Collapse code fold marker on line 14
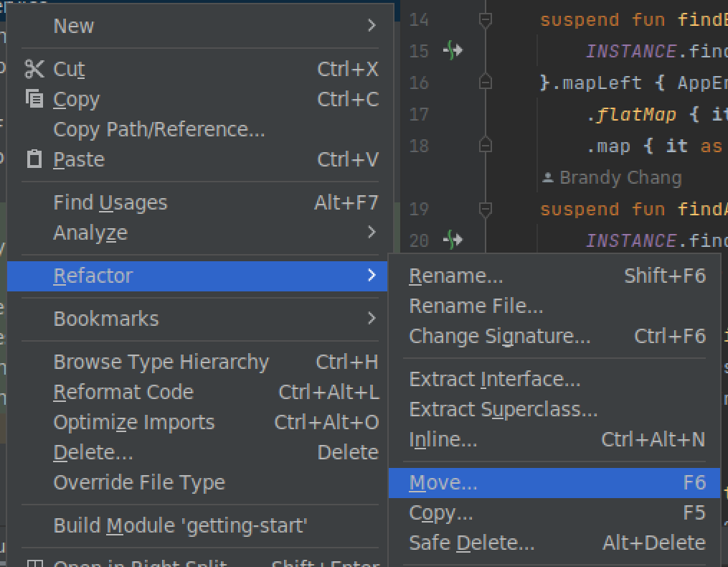The height and width of the screenshot is (567, 728). coord(486,19)
